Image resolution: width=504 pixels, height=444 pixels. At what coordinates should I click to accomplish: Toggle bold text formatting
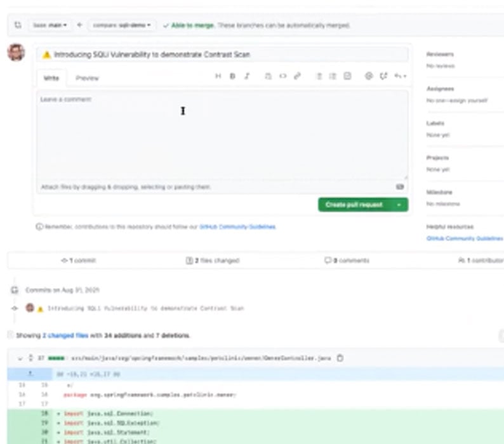[232, 76]
